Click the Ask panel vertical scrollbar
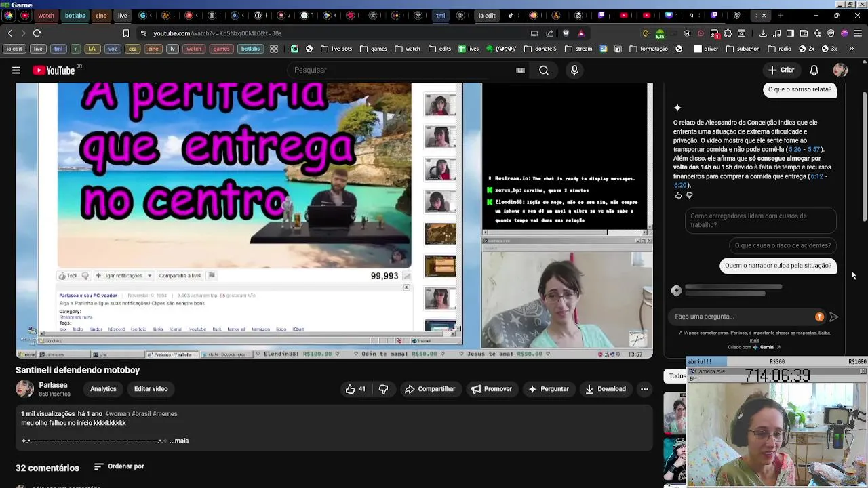This screenshot has width=868, height=488. (x=864, y=156)
